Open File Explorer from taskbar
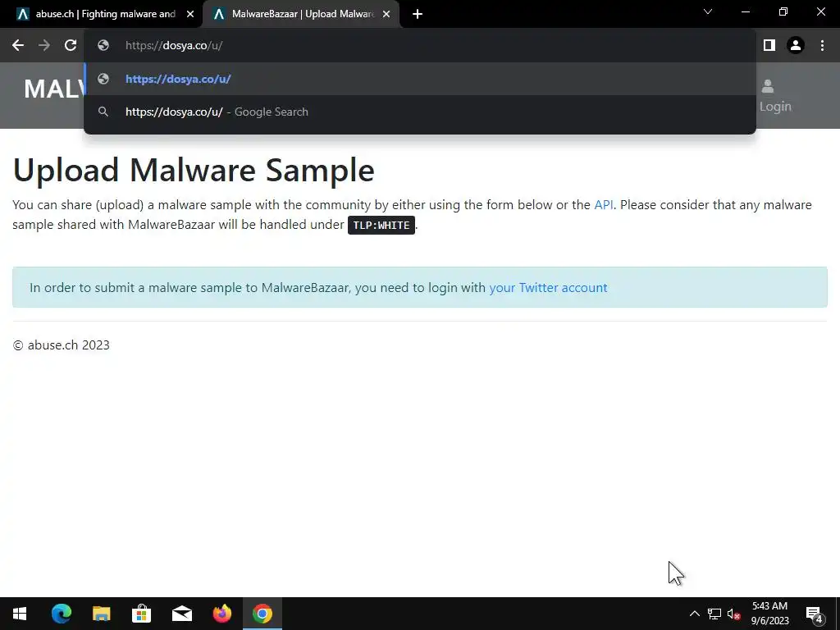The width and height of the screenshot is (840, 630). click(x=101, y=614)
